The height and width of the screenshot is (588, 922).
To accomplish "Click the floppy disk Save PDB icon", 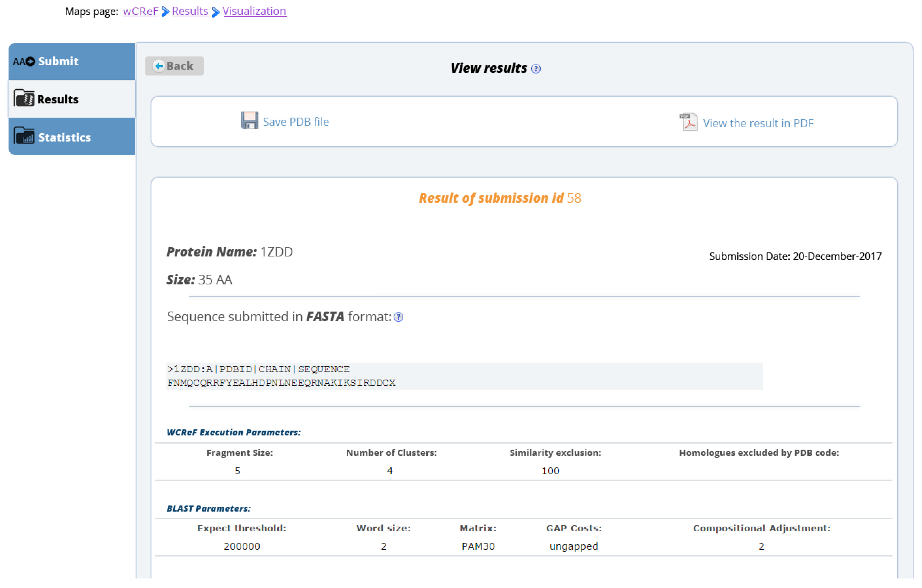I will pos(250,121).
